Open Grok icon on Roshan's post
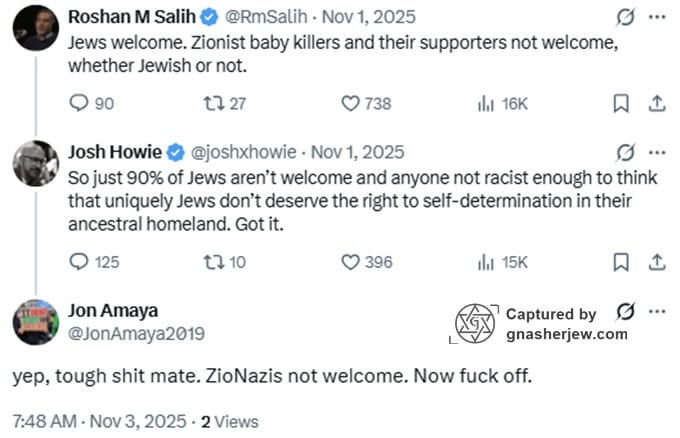Image resolution: width=680 pixels, height=438 pixels. pyautogui.click(x=627, y=18)
